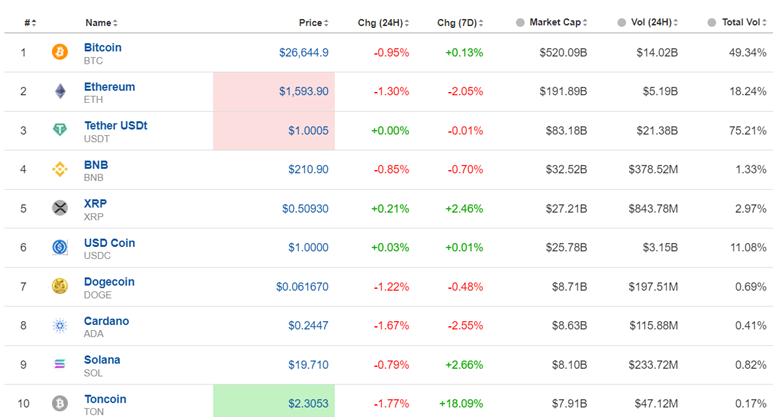Click the gray dot beside Market Cap header

[x=520, y=22]
